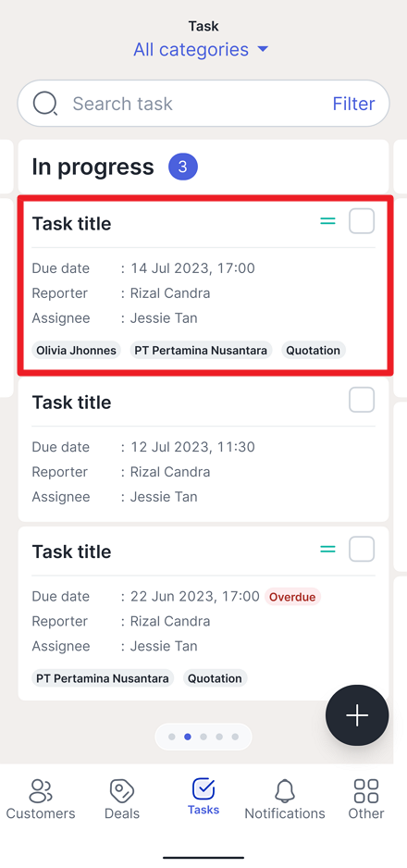Open the Deals tag icon
Image resolution: width=407 pixels, height=868 pixels.
point(122,791)
